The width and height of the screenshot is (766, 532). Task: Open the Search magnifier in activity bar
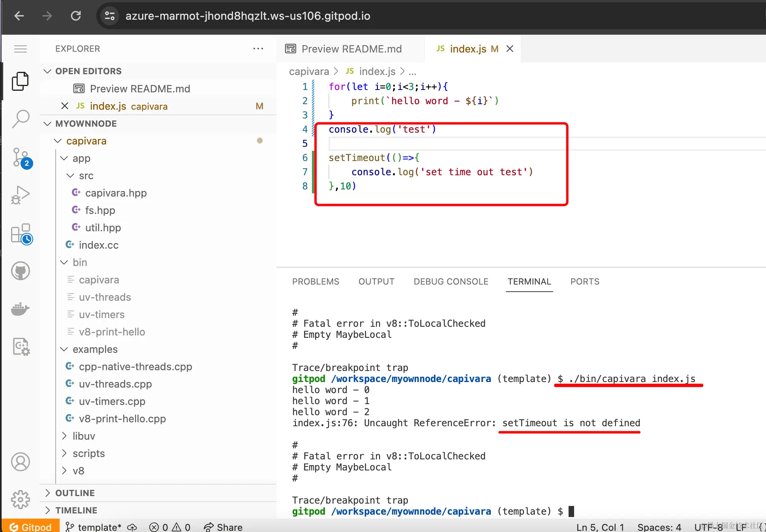tap(20, 118)
